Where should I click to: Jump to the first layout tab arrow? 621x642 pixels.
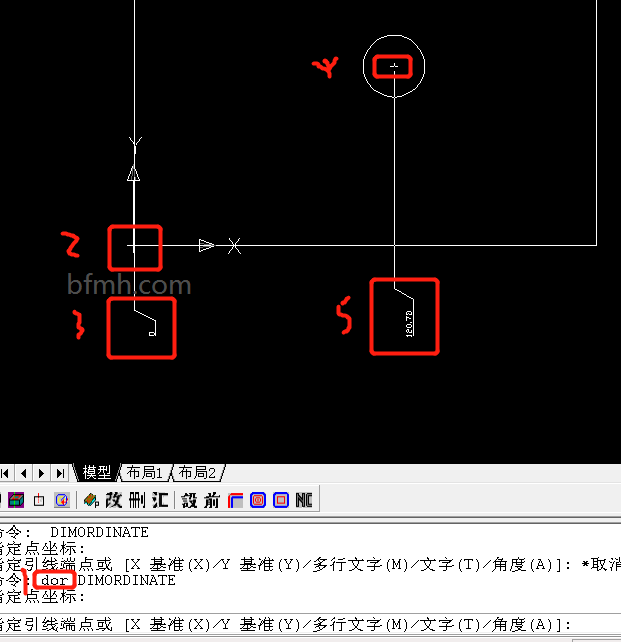pyautogui.click(x=6, y=474)
